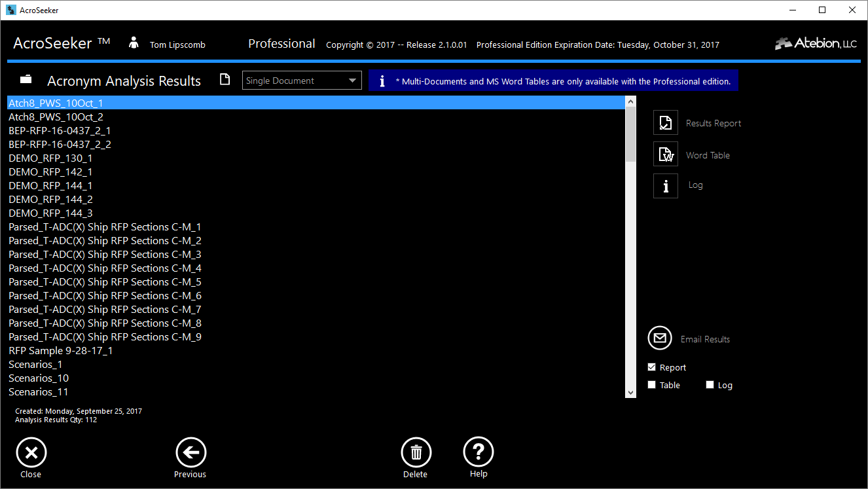Go back with the Previous arrow icon
Image resolution: width=868 pixels, height=489 pixels.
click(x=190, y=452)
